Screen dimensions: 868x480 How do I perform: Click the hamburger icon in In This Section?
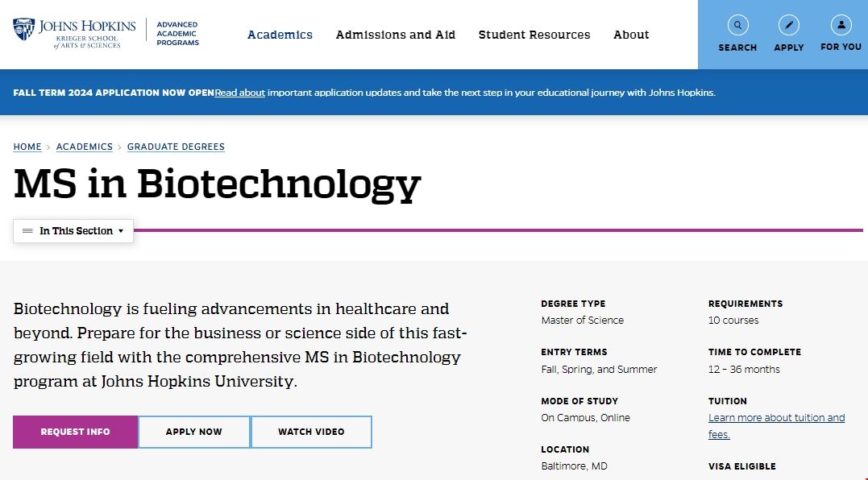click(29, 231)
